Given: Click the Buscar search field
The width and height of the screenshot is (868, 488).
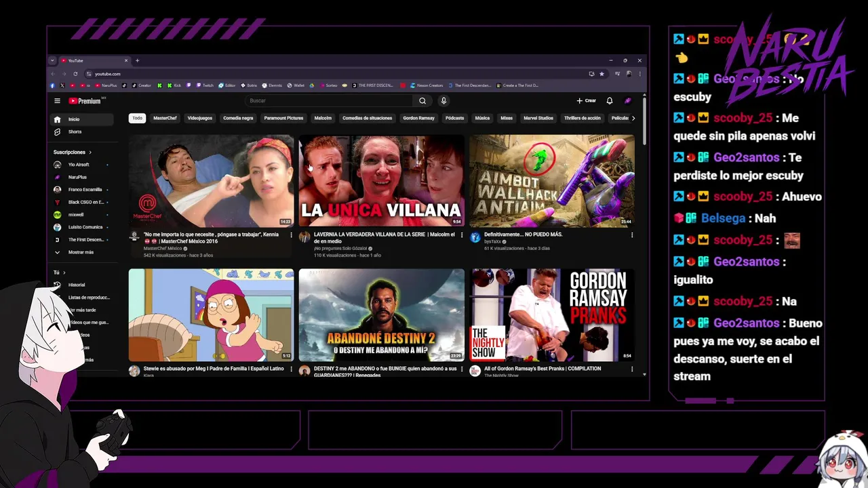Looking at the screenshot, I should 329,101.
